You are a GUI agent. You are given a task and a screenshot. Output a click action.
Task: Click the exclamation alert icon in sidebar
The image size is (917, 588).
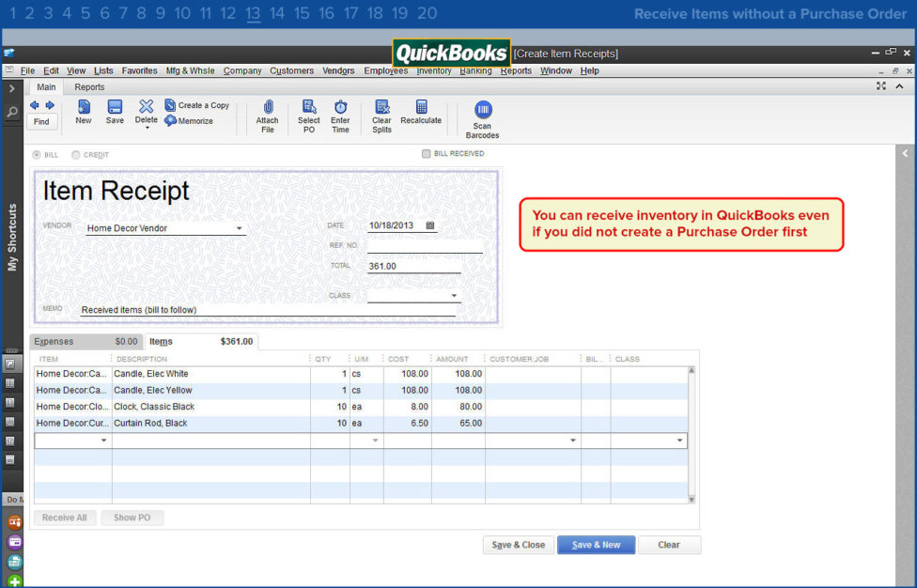10,403
